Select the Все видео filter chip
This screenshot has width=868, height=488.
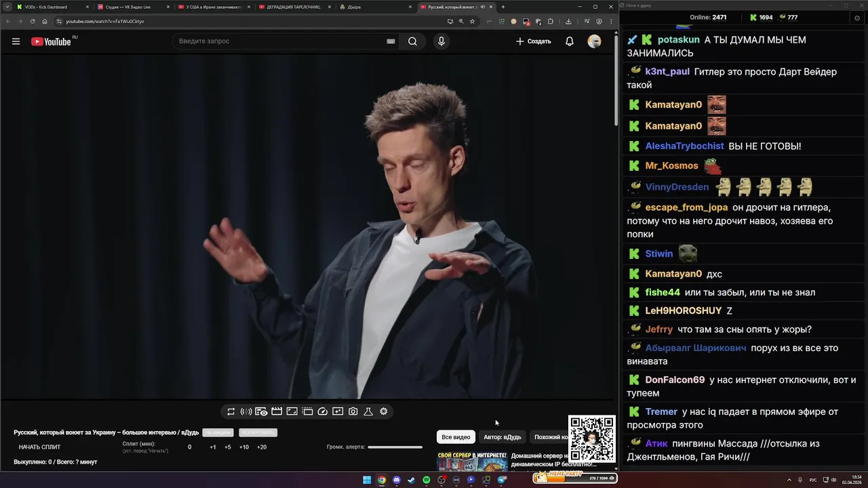456,437
